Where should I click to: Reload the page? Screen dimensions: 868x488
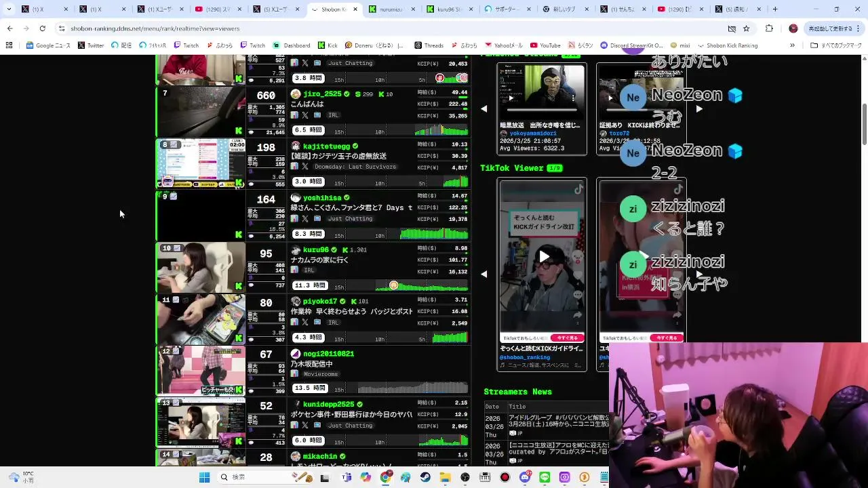click(42, 28)
